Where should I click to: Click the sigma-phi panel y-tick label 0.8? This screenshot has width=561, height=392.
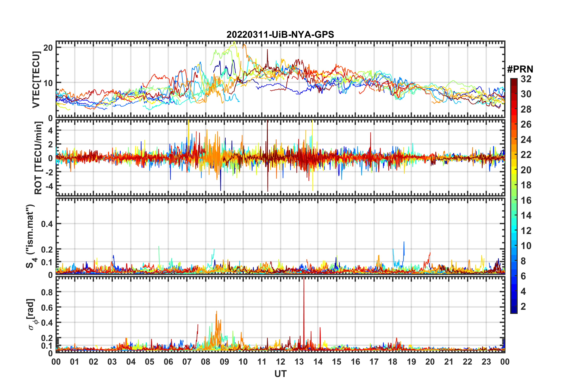tap(47, 292)
